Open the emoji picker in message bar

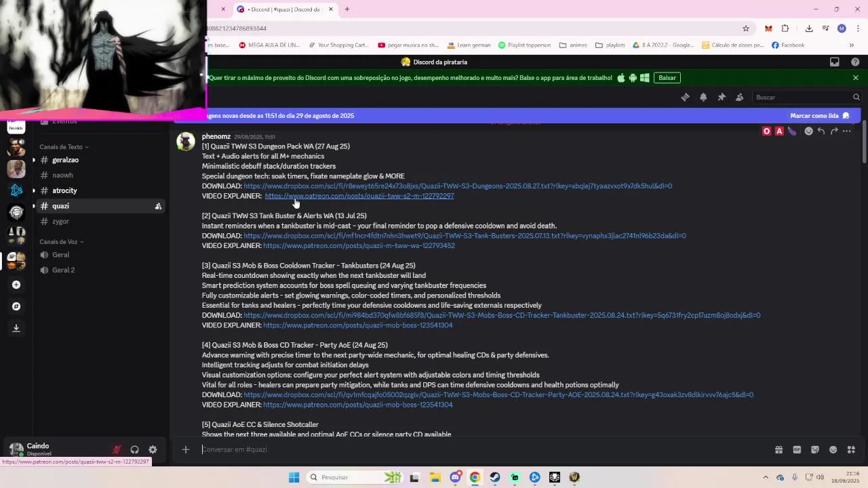point(833,449)
